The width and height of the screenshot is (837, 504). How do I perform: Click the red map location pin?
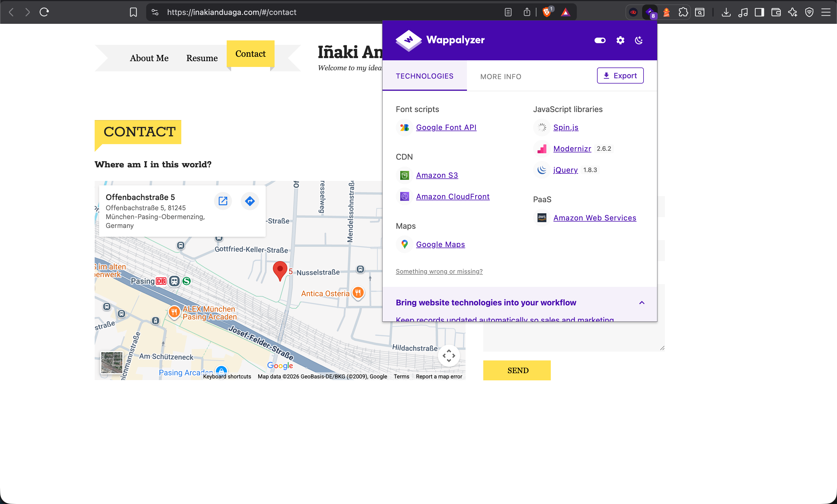(280, 271)
